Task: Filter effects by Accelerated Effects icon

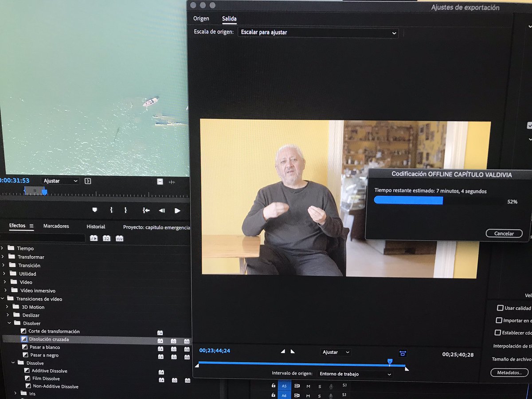Action: pyautogui.click(x=94, y=238)
